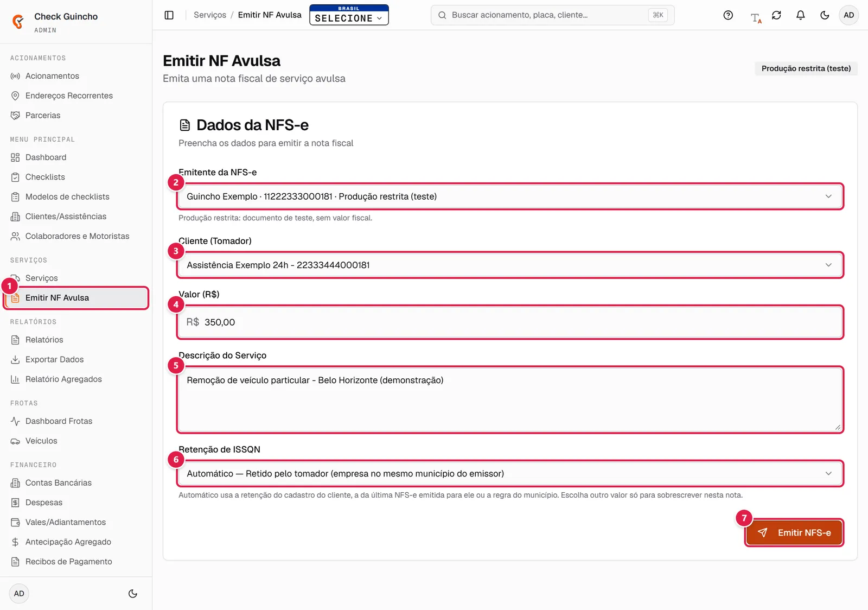868x610 pixels.
Task: Click the Exportar Dados download icon
Action: tap(15, 359)
